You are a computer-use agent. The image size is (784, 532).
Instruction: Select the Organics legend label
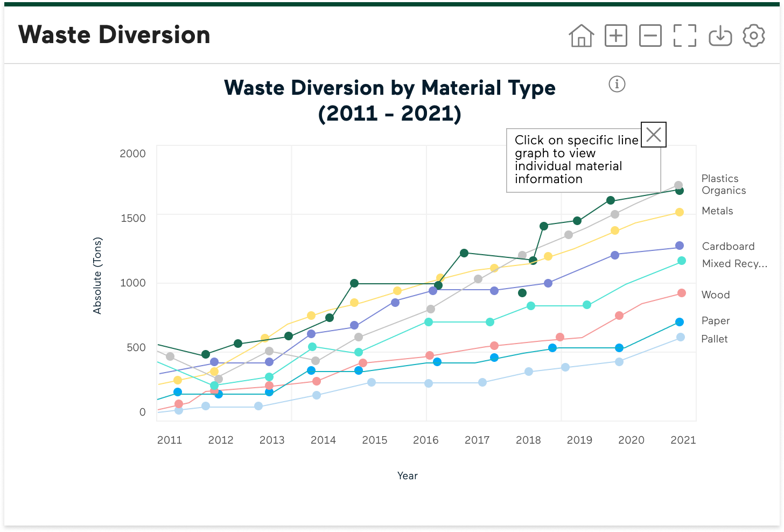click(724, 191)
